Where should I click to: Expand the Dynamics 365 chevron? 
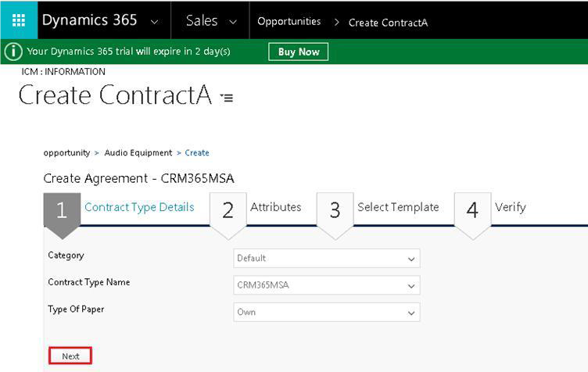click(x=155, y=22)
